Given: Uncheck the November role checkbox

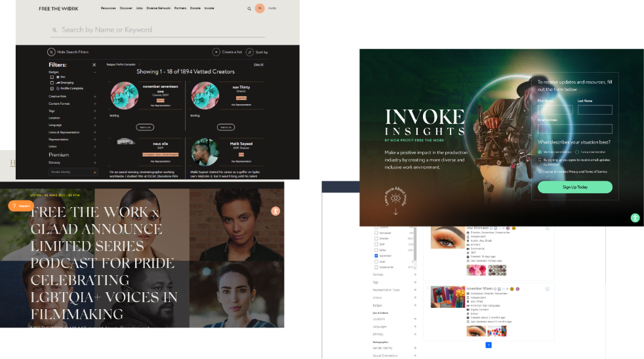Looking at the screenshot, I should (376, 256).
